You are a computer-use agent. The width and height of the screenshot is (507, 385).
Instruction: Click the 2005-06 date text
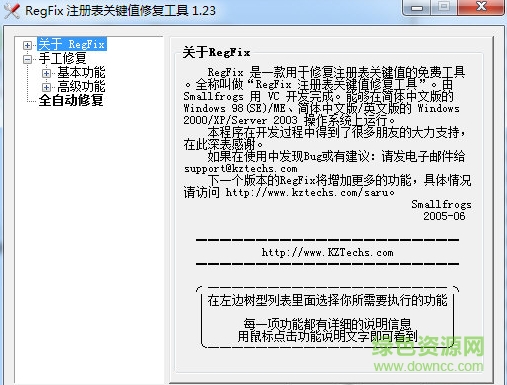444,216
